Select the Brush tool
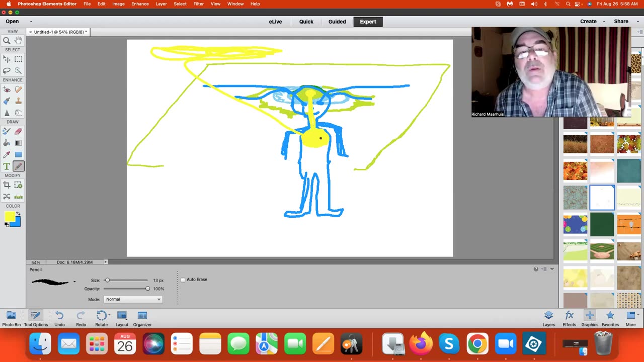The image size is (644, 362). coord(7,131)
